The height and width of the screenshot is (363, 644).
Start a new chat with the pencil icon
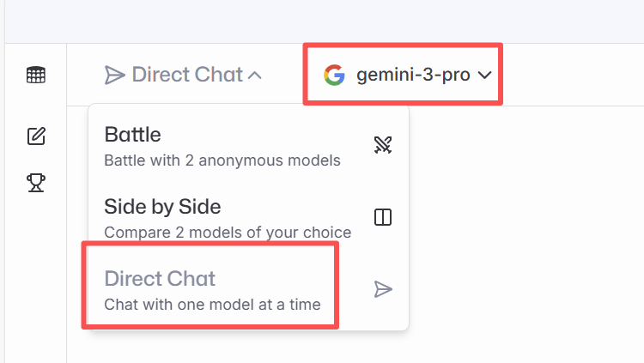(36, 136)
